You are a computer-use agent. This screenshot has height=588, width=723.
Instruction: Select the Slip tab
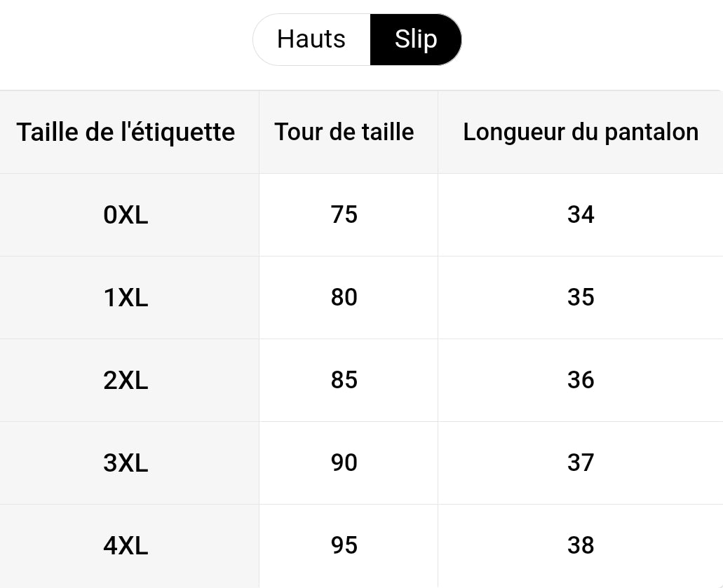[x=415, y=39]
